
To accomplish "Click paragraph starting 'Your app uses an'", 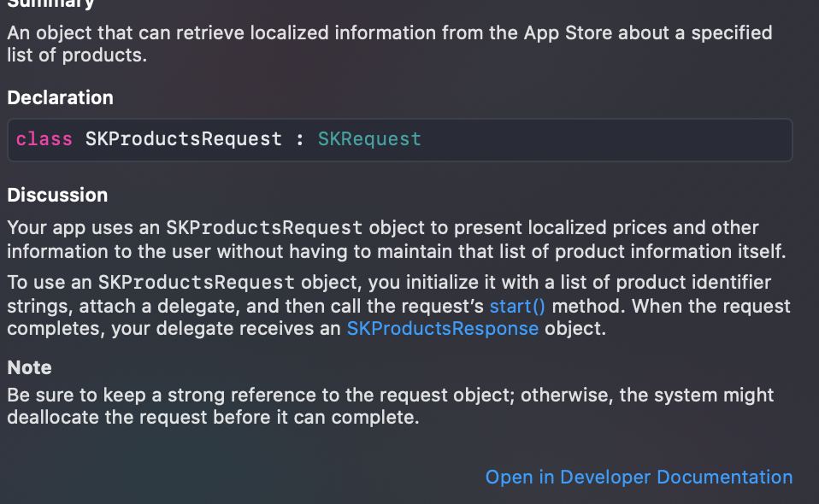I will [397, 239].
